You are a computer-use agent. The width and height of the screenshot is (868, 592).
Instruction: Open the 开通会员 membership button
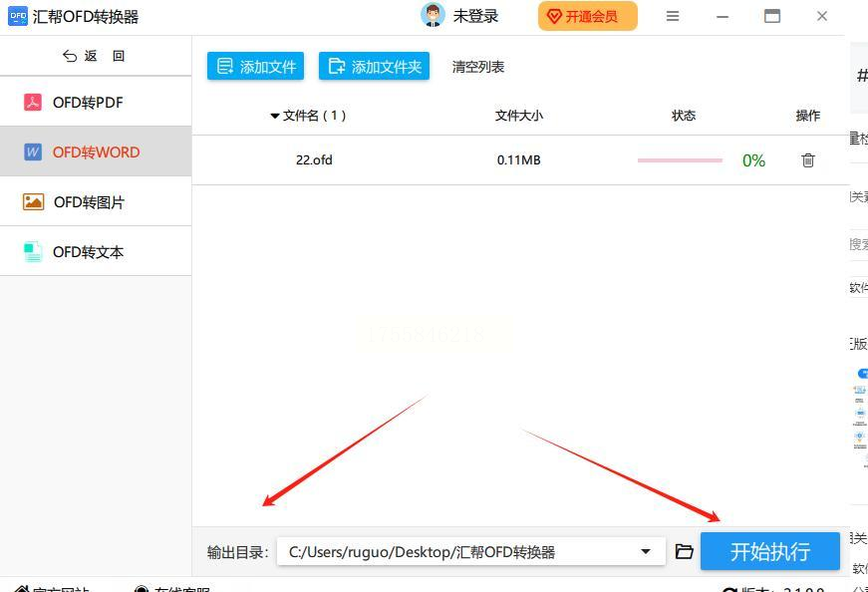(587, 17)
